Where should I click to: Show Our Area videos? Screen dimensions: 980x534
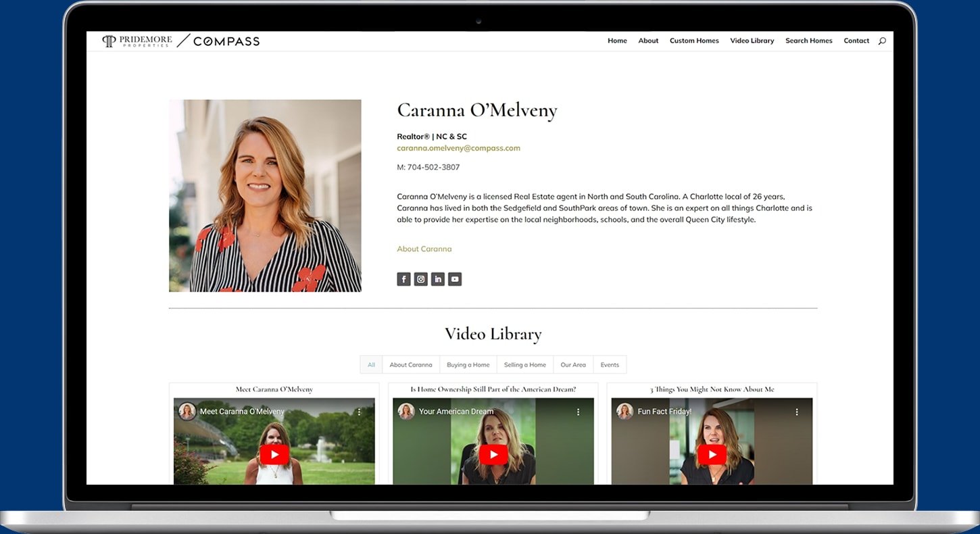pos(573,365)
